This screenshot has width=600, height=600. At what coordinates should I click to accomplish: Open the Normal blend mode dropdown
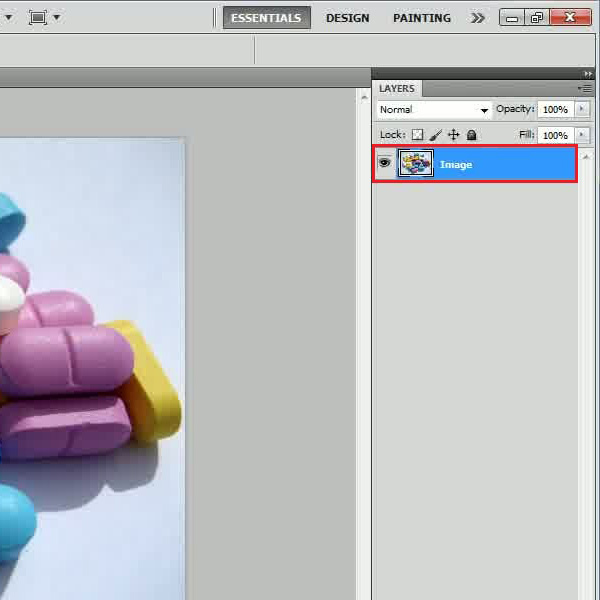tap(434, 110)
